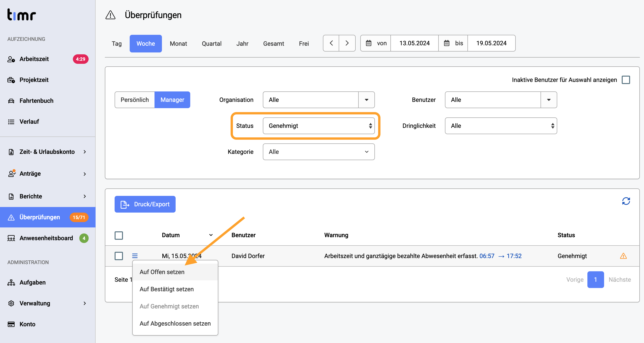Viewport: 644px width, 343px height.
Task: Expand the Verwaltung chevron
Action: click(85, 303)
